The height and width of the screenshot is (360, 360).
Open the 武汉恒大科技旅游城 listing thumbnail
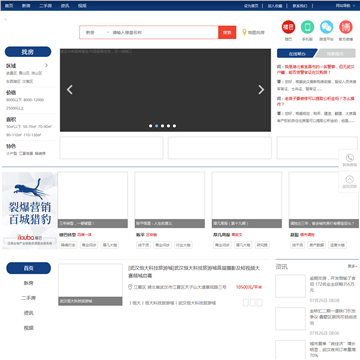click(x=90, y=284)
